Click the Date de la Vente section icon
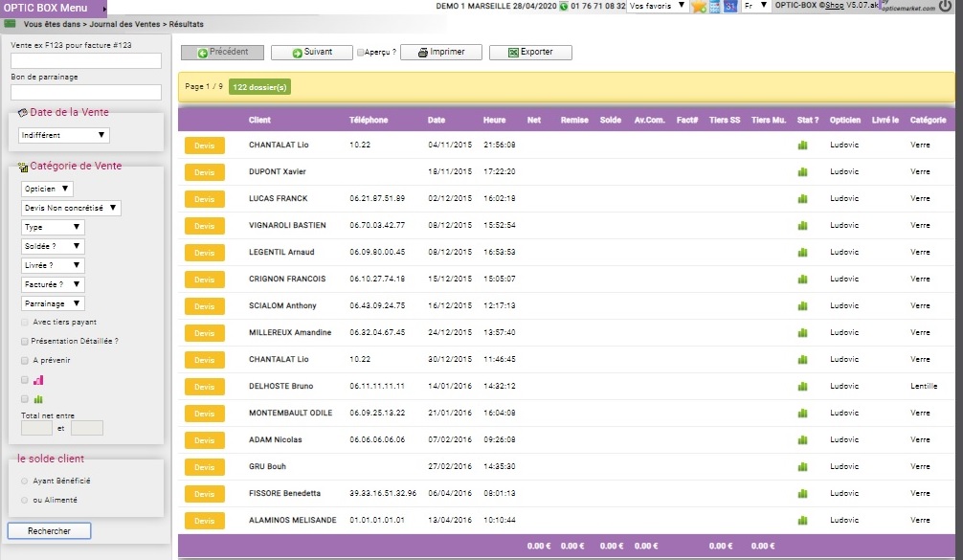The width and height of the screenshot is (963, 560). point(23,112)
